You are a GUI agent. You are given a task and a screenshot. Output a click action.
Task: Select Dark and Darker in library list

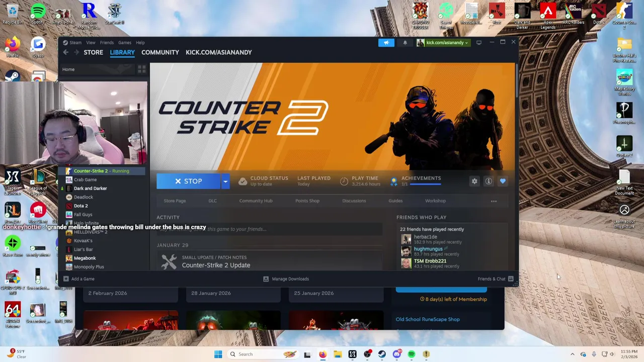[90, 189]
